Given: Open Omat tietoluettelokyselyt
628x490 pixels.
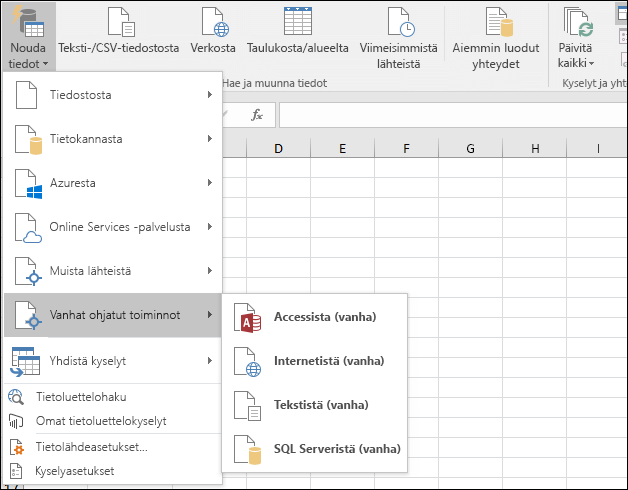Looking at the screenshot, I should [113, 421].
